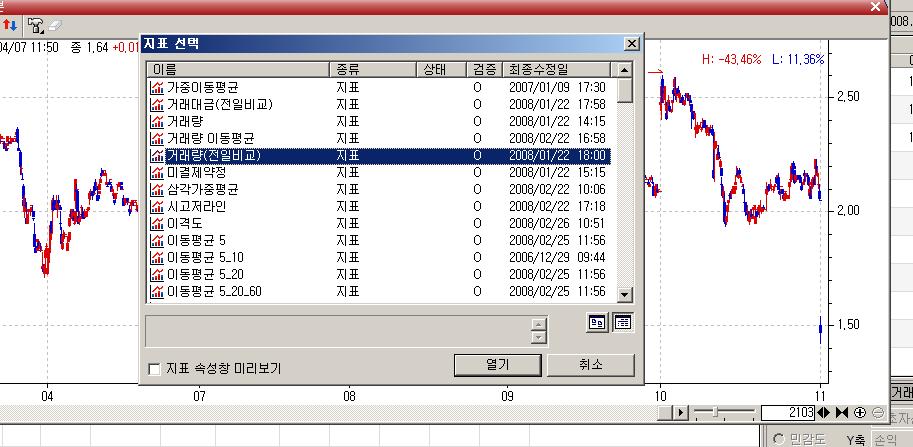913x447 pixels.
Task: Click the chart icon beside 이격도
Action: pos(156,223)
